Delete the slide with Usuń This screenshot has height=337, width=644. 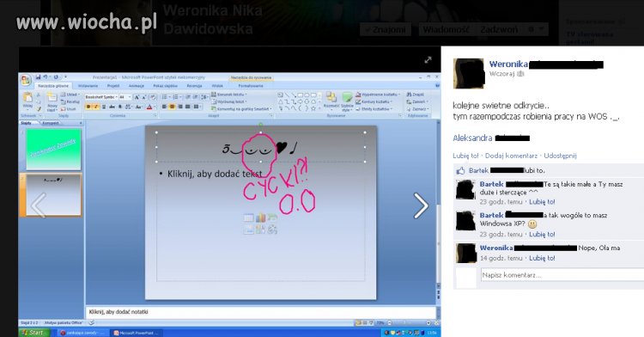pyautogui.click(x=69, y=109)
